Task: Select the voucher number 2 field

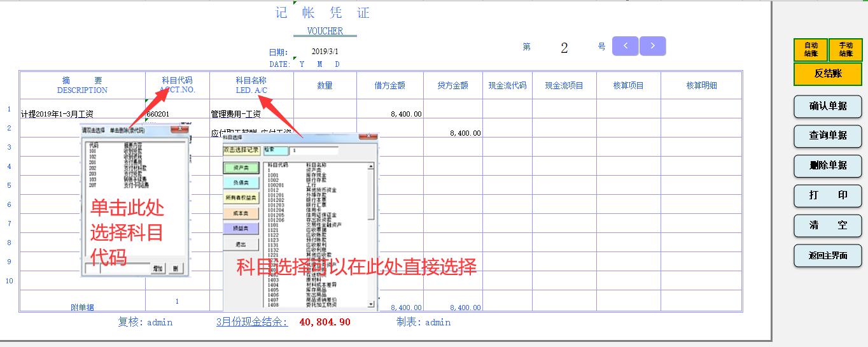Action: tap(564, 47)
